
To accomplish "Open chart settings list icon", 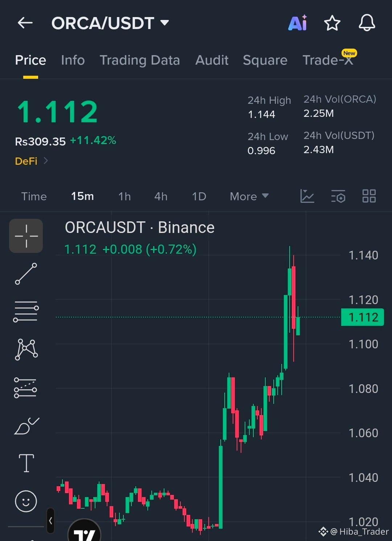I will 338,196.
